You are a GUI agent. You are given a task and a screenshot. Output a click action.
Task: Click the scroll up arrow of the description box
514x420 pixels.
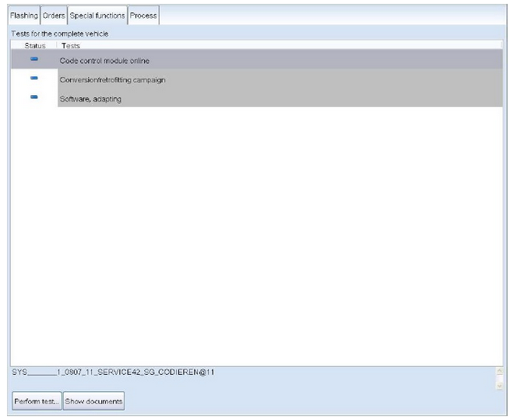(499, 372)
